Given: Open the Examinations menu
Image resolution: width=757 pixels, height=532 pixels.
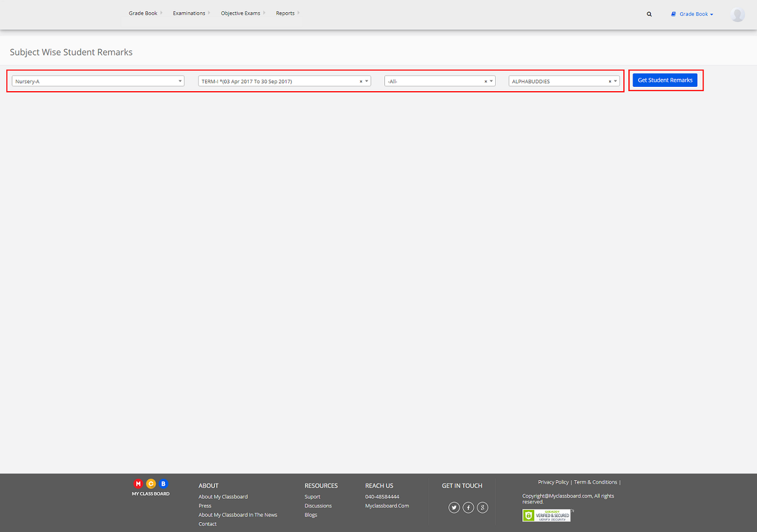Looking at the screenshot, I should (x=190, y=13).
